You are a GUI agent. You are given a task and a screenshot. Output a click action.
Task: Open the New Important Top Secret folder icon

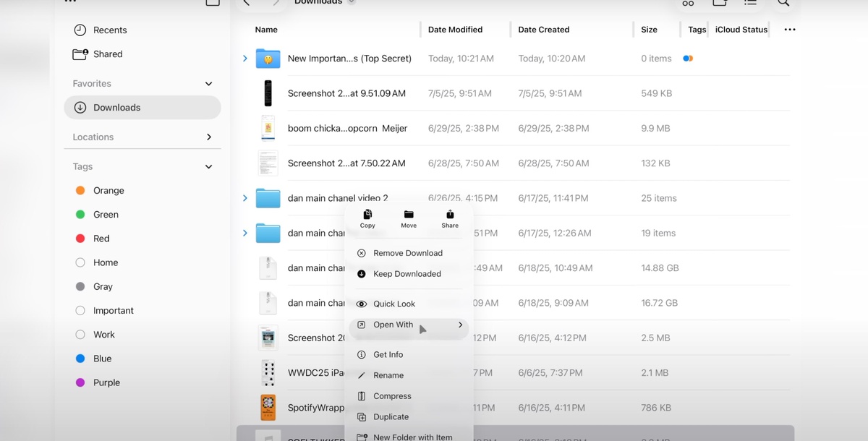click(x=268, y=59)
